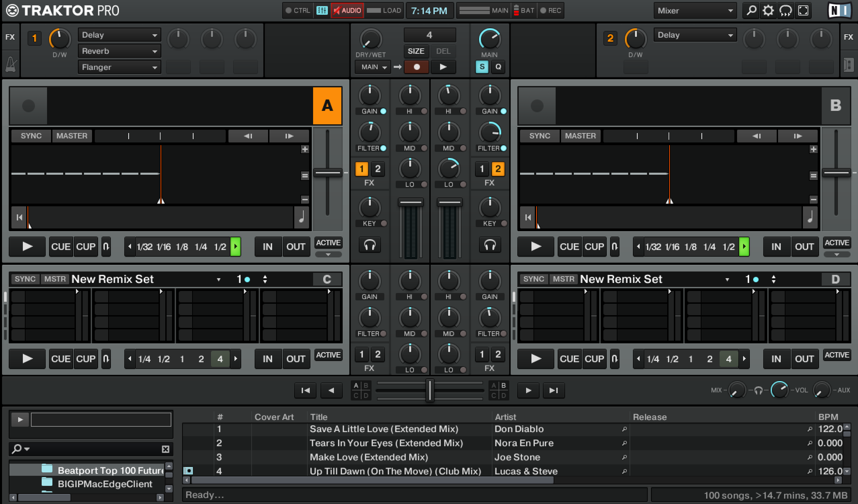858x504 pixels.
Task: Reset Deck A waveform zoom equals icon
Action: (305, 176)
